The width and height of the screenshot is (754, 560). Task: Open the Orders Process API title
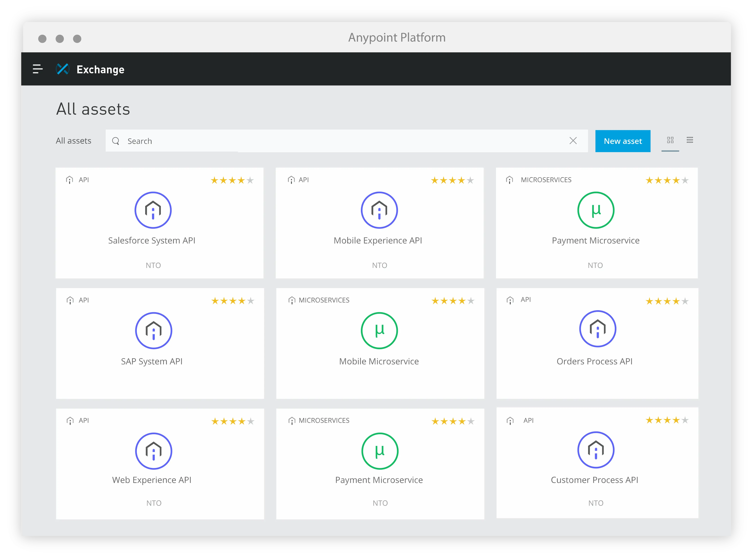tap(594, 361)
